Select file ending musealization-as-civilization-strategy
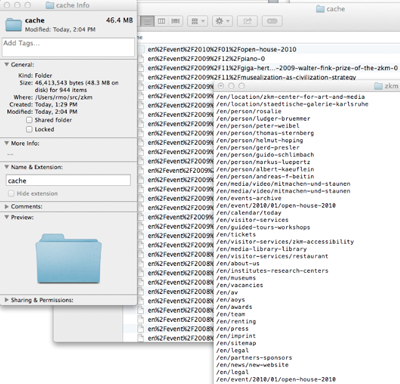This screenshot has width=400, height=384. point(252,77)
